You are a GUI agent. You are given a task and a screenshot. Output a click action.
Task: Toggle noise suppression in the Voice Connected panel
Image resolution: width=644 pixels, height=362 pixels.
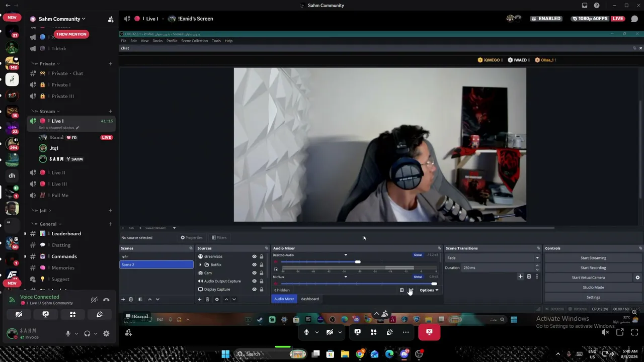94,300
